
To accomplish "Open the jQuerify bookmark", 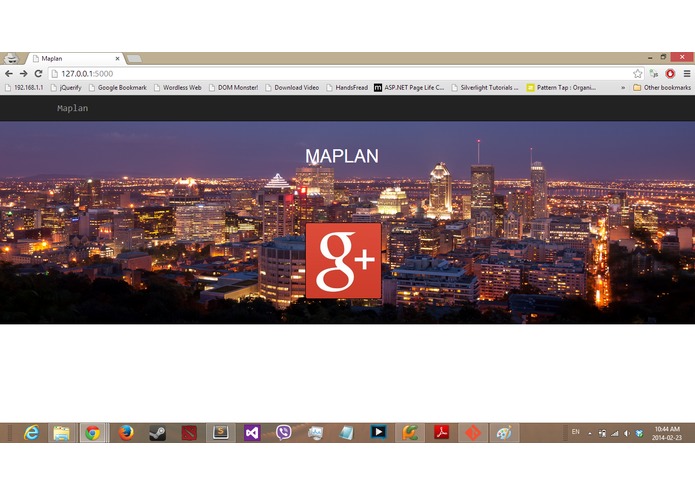I will pyautogui.click(x=66, y=88).
